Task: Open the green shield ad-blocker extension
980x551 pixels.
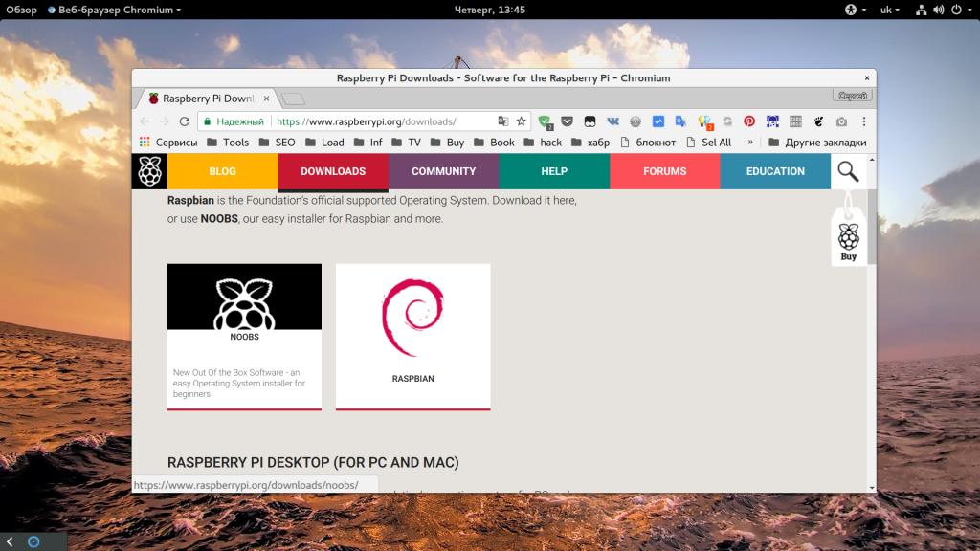Action: (x=545, y=122)
